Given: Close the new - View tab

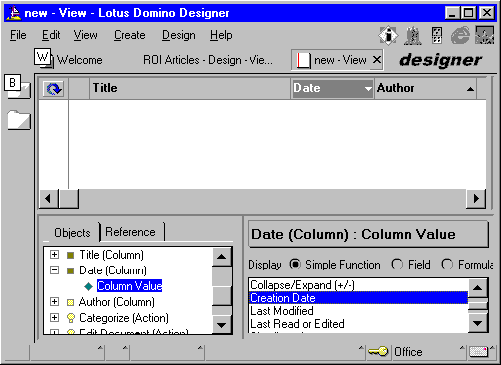Looking at the screenshot, I should click(377, 60).
